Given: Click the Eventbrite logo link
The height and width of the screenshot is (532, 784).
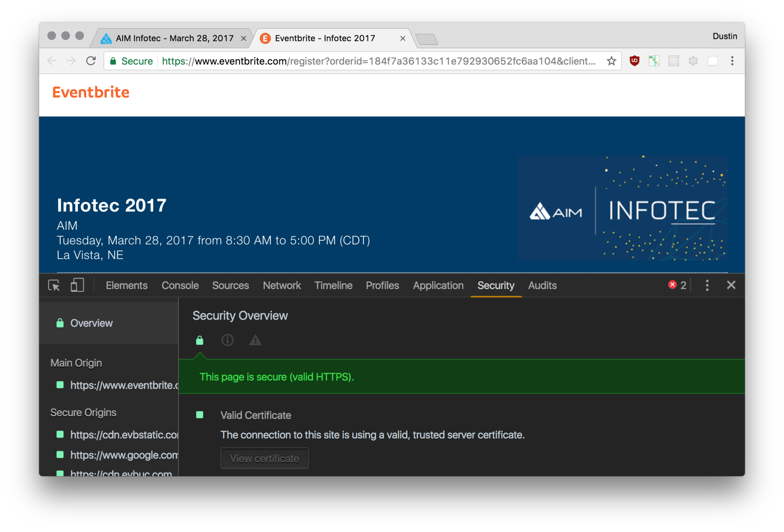Looking at the screenshot, I should point(91,92).
